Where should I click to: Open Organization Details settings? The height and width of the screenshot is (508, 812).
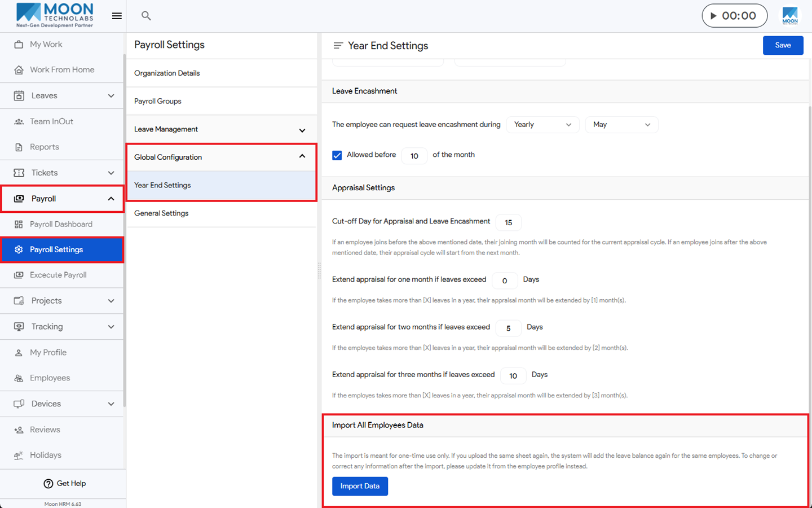[222, 73]
